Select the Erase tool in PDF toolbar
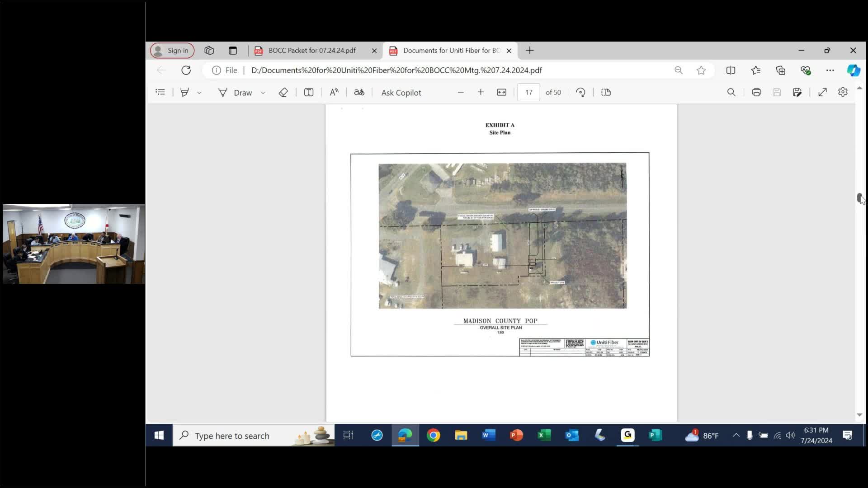Image resolution: width=868 pixels, height=488 pixels. click(x=283, y=92)
